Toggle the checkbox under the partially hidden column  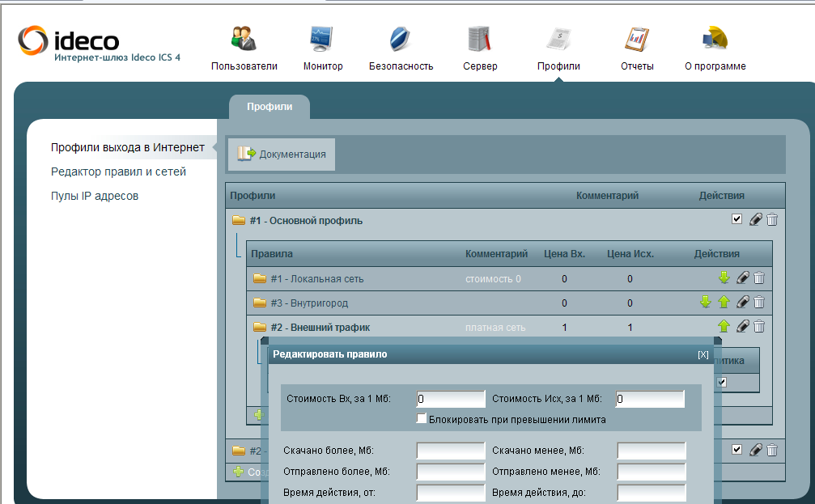point(722,383)
